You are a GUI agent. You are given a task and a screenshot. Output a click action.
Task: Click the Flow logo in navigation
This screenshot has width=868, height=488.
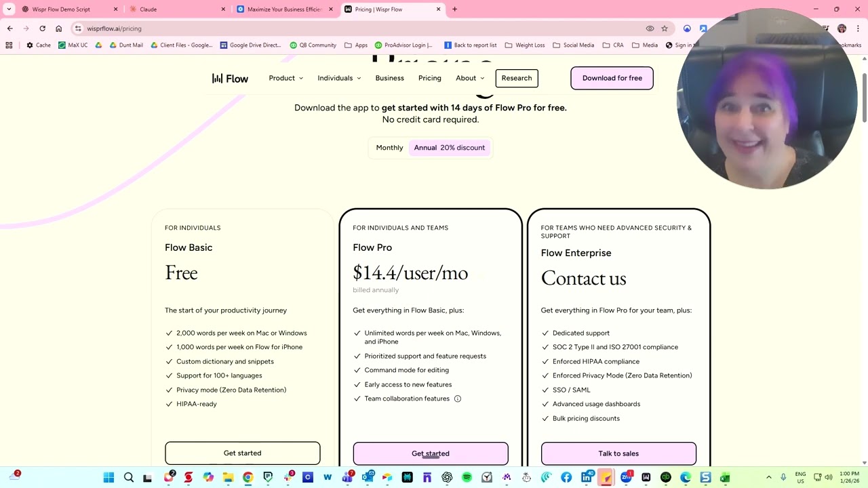coord(230,79)
